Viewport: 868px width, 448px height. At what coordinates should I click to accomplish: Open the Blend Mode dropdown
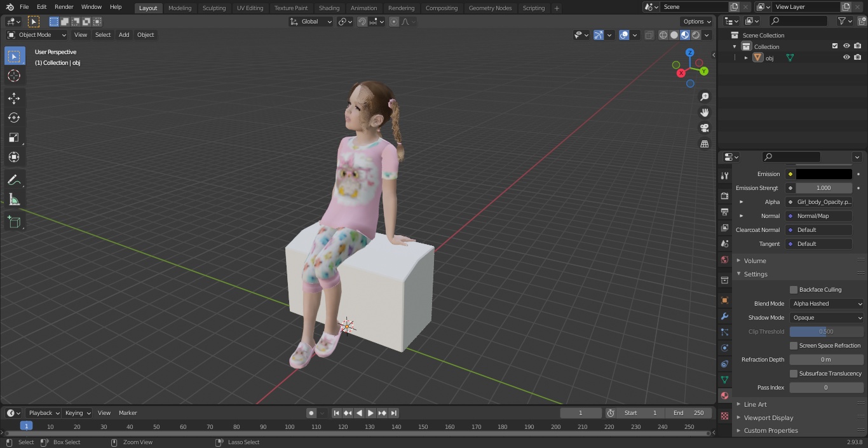pyautogui.click(x=827, y=304)
